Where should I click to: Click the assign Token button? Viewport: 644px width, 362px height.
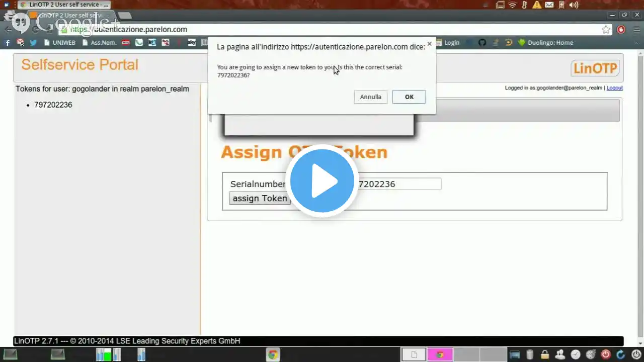260,198
